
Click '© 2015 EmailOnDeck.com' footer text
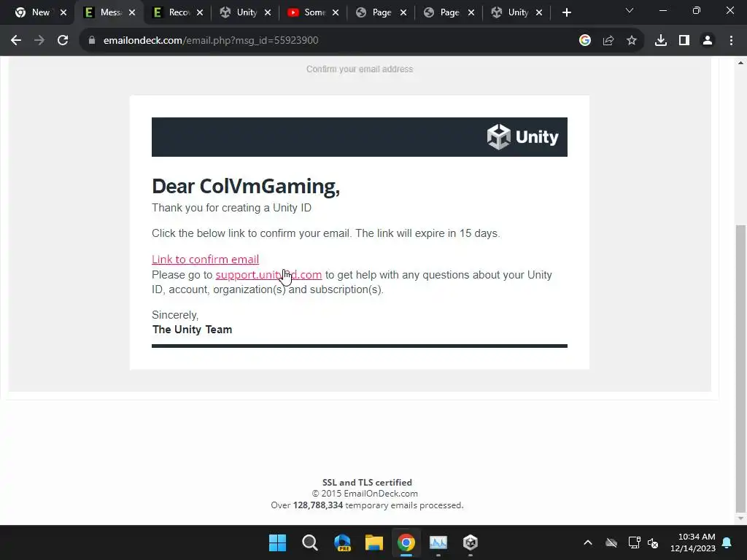coord(365,494)
